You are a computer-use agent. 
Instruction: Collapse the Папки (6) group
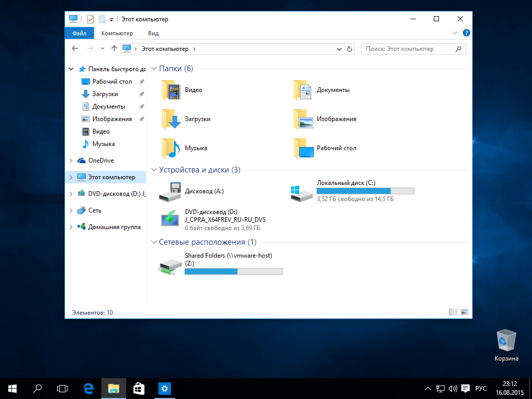pos(154,69)
